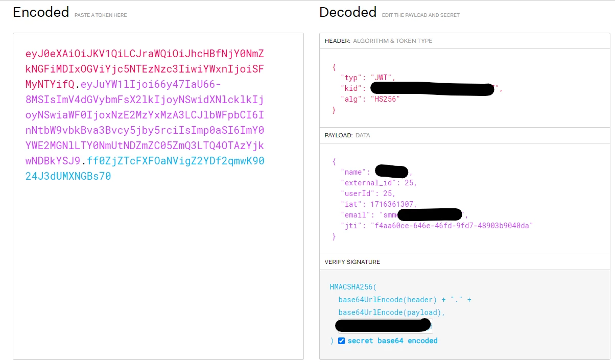
Task: Click the redacted secret input field
Action: (x=384, y=326)
